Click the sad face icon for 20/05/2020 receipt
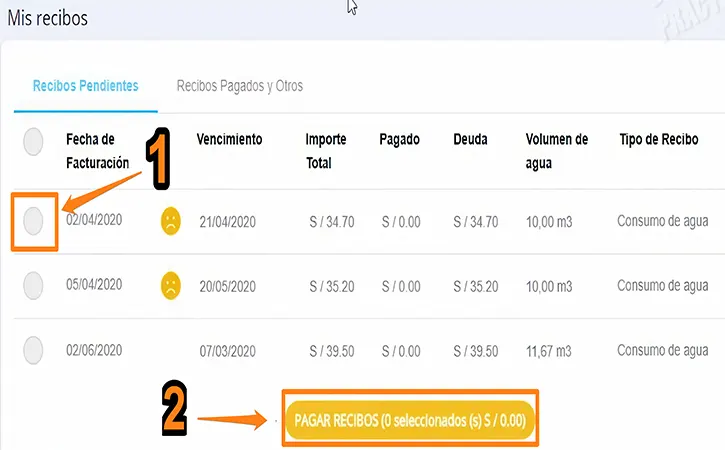 pyautogui.click(x=171, y=285)
